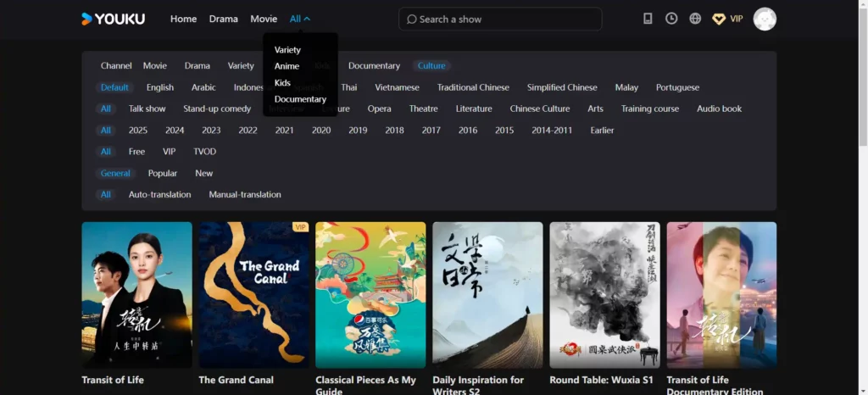Show only Free content

click(x=136, y=152)
